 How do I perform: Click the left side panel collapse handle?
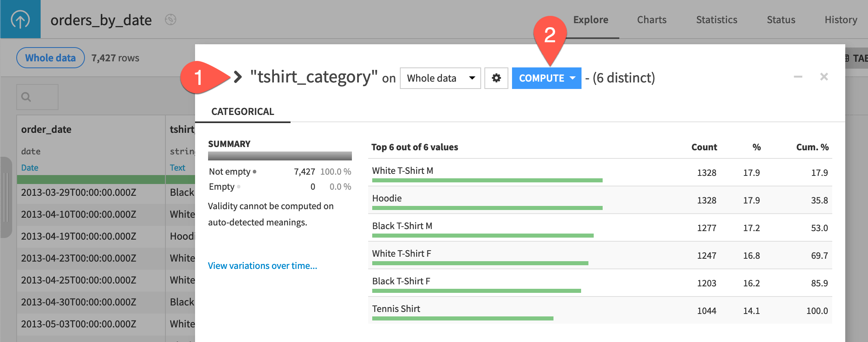[6, 197]
